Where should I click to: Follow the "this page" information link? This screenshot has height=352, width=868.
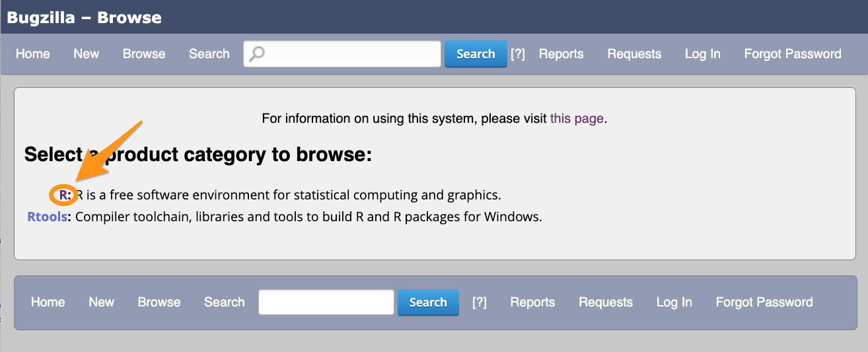577,119
